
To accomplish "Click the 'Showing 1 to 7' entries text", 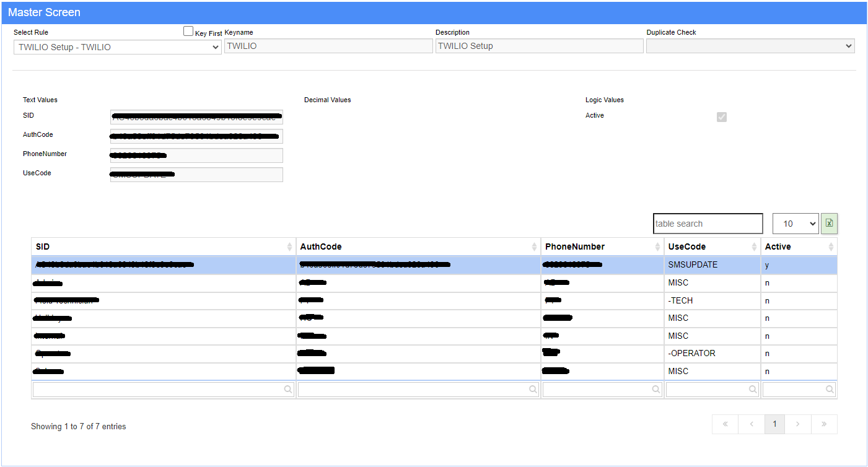I will pos(79,427).
